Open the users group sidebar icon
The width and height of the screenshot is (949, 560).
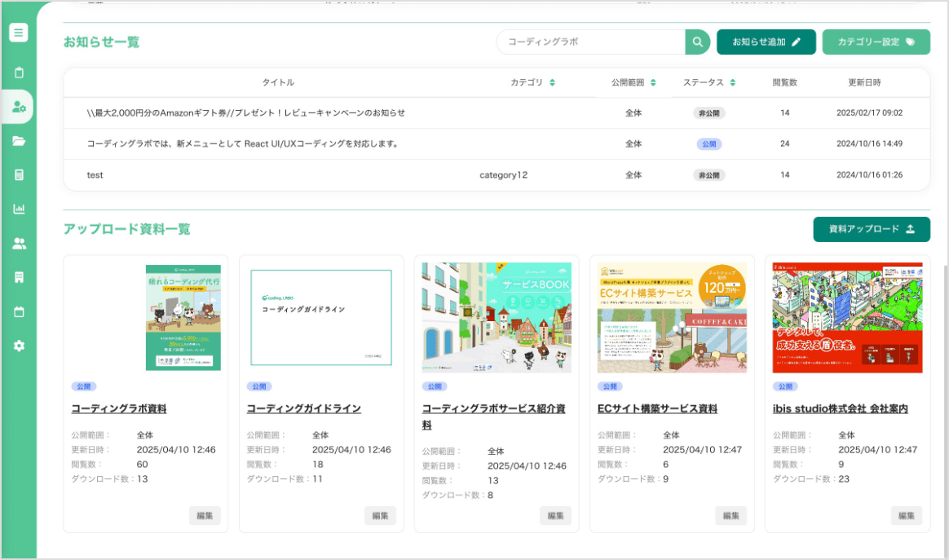19,244
